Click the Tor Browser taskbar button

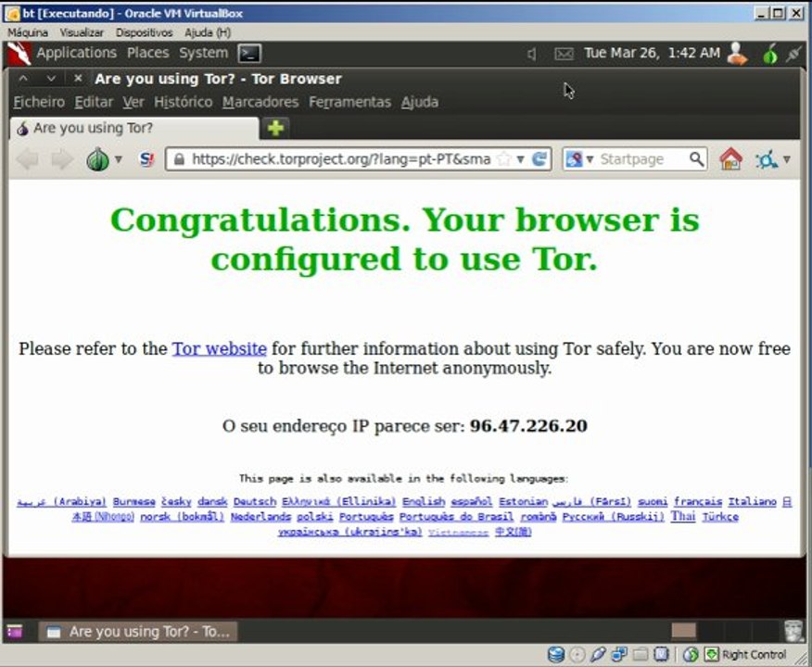138,632
